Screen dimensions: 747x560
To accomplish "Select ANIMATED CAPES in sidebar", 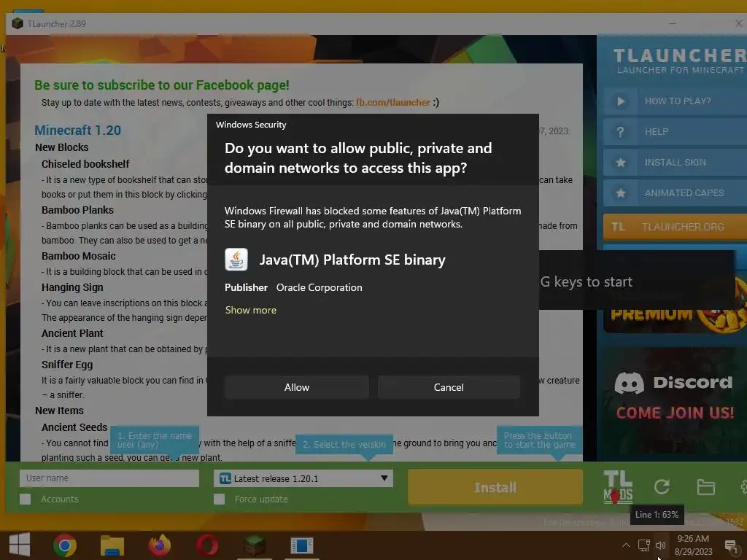I will (x=675, y=192).
